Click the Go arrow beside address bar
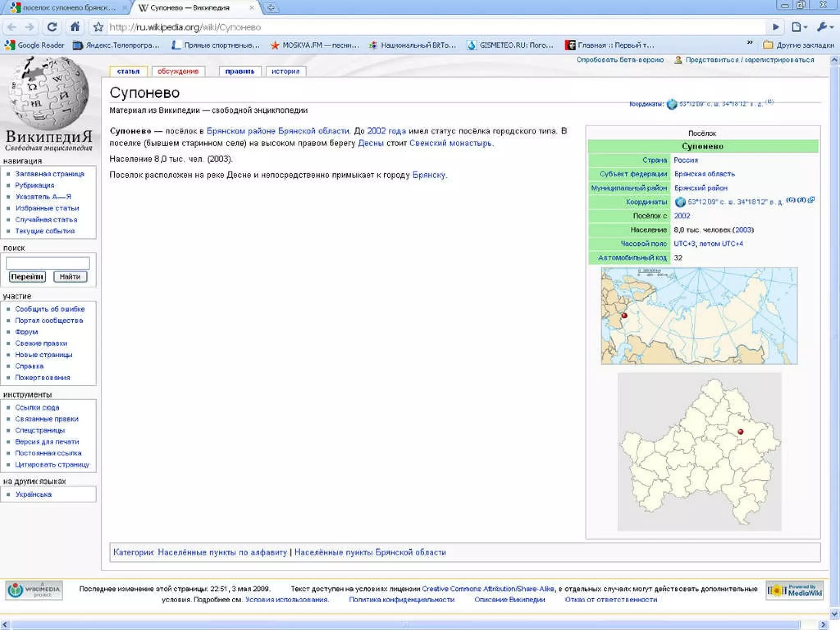This screenshot has width=840, height=630. 776,27
